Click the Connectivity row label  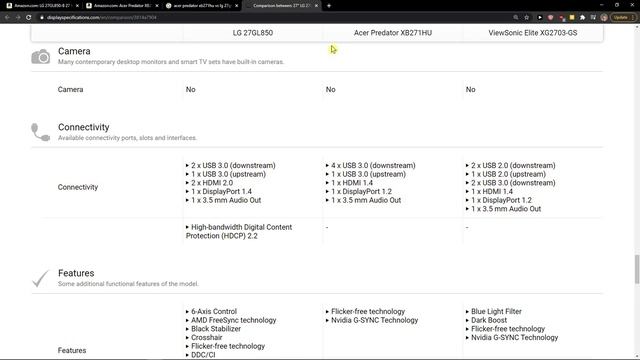click(x=78, y=187)
